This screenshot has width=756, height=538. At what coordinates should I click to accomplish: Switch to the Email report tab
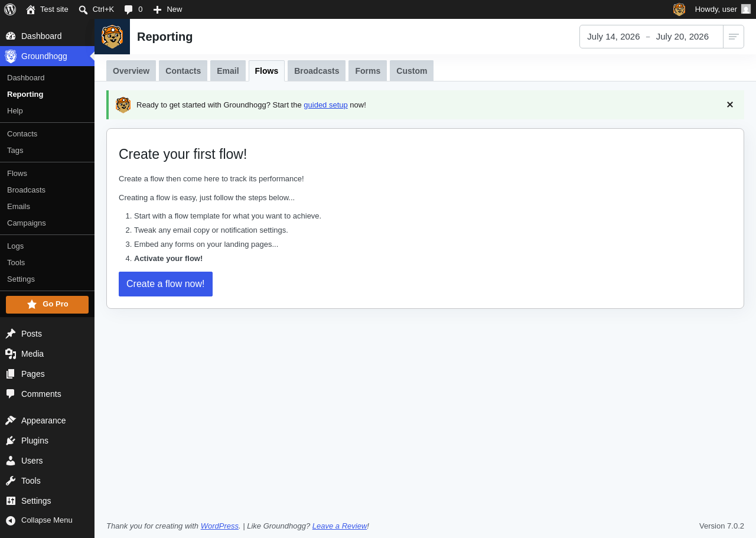coord(228,71)
